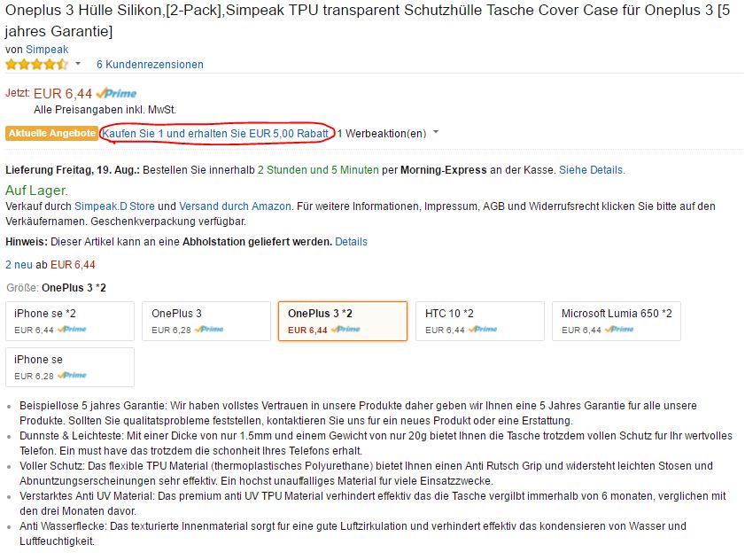The height and width of the screenshot is (560, 745).
Task: Click the 'Lieferung Freitag, 19. Aug.:' text
Action: (73, 170)
